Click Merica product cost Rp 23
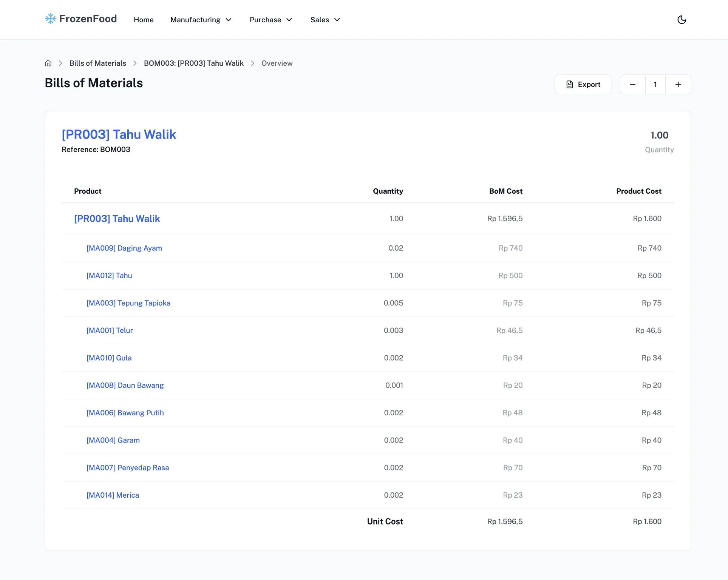Screen dimensions: 728x580 click(651, 495)
